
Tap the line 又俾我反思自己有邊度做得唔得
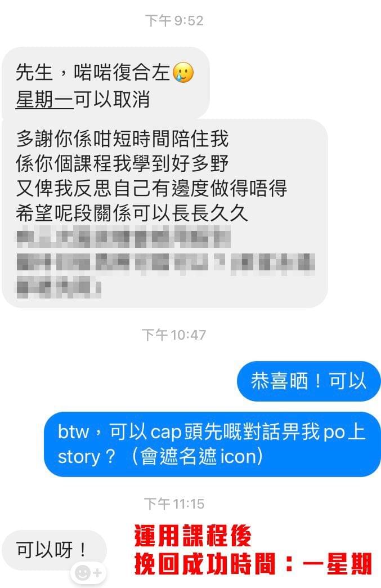click(151, 188)
